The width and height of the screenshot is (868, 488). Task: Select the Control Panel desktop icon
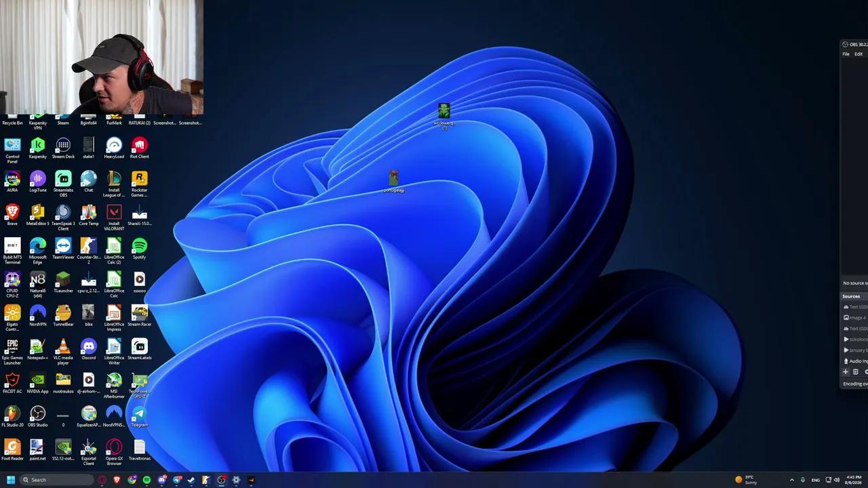pos(12,151)
